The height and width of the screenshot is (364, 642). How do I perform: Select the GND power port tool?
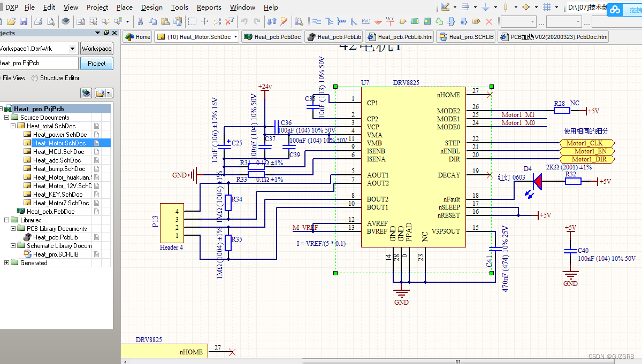[x=378, y=22]
